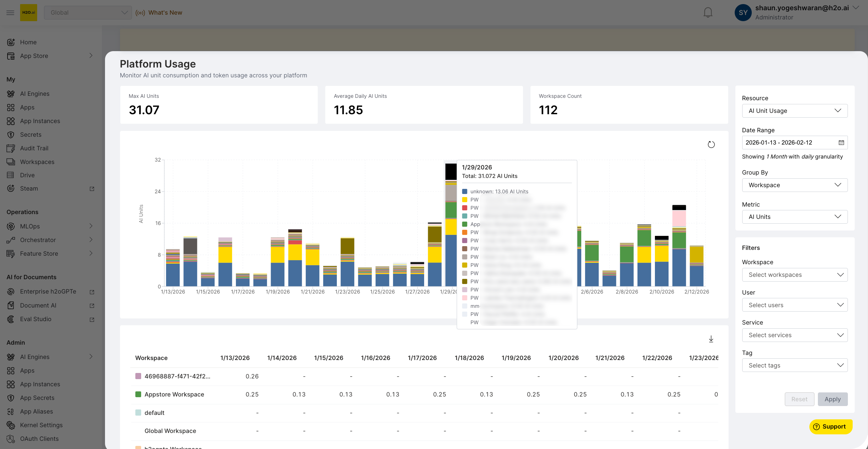The image size is (868, 449).
Task: Click the Apply filters button
Action: coord(832,399)
